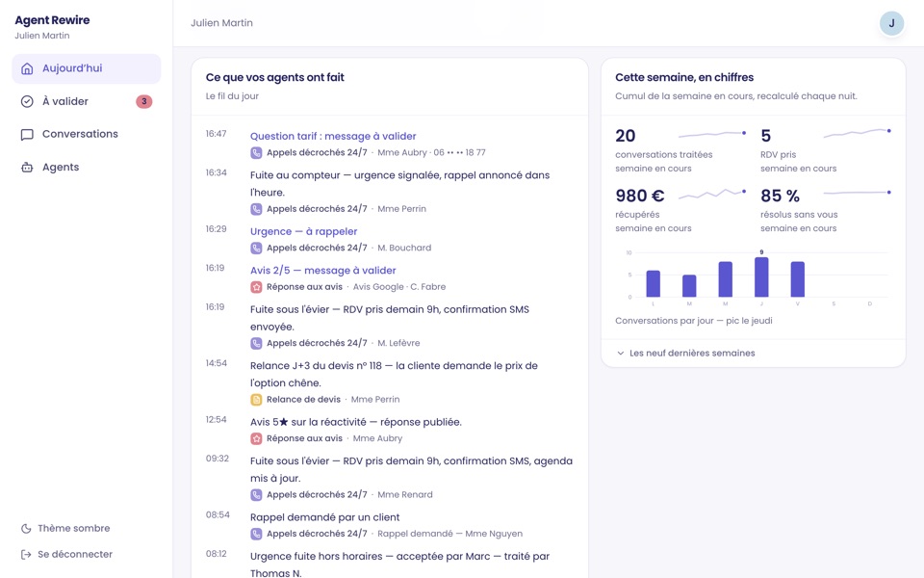Click 'Urgence fuite hors horaires' entry
Image resolution: width=924 pixels, height=578 pixels.
[399, 565]
